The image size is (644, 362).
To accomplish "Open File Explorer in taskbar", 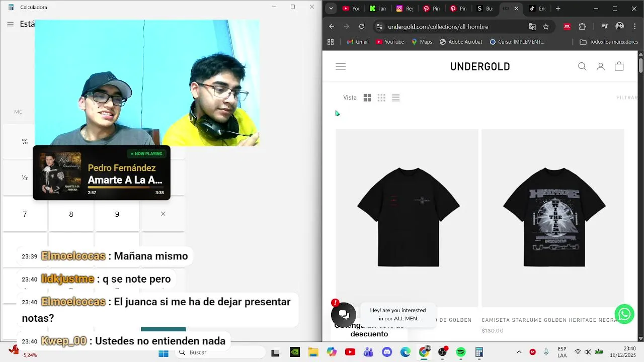I will point(313,352).
